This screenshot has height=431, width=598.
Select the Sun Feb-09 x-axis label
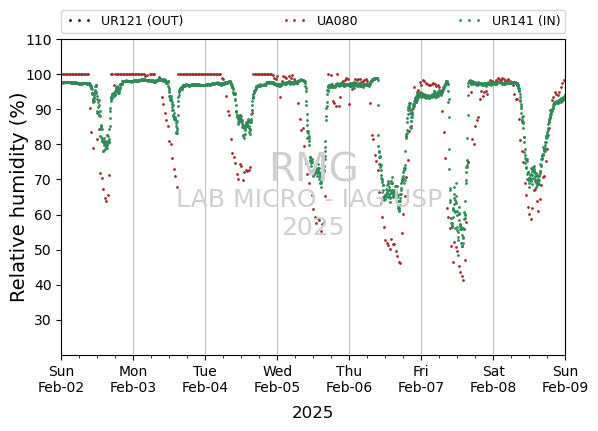pos(565,379)
